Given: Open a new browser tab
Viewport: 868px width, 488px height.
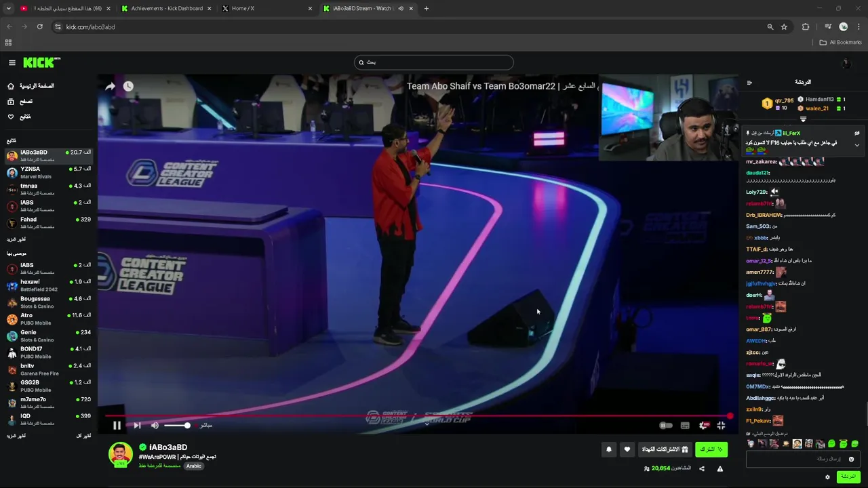Looking at the screenshot, I should [x=426, y=8].
